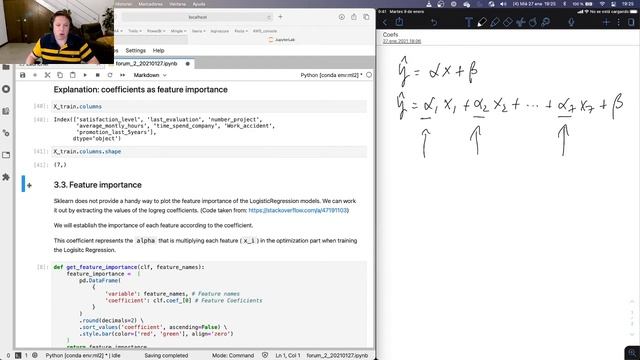This screenshot has width=640, height=360.
Task: Select the Explanation coefficients heading text
Action: pyautogui.click(x=141, y=90)
